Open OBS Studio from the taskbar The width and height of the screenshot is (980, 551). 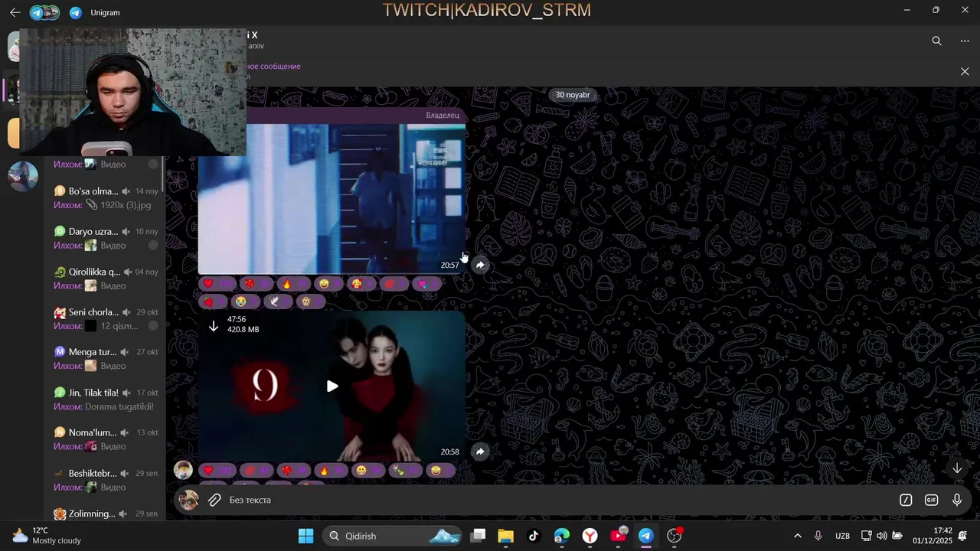coord(675,536)
